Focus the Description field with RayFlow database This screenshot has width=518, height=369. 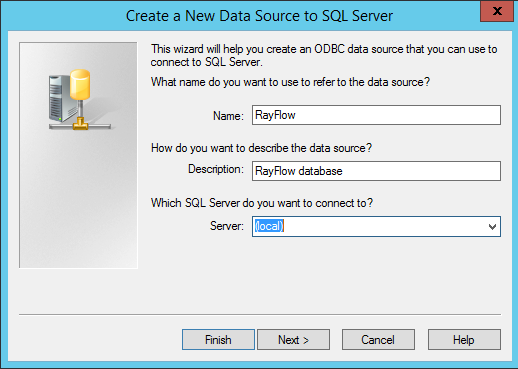[x=376, y=171]
